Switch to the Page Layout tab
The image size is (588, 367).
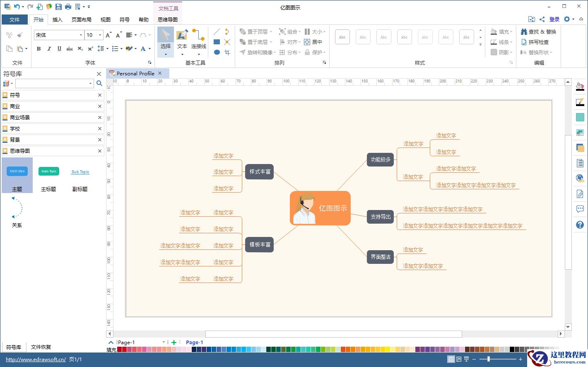click(x=81, y=19)
